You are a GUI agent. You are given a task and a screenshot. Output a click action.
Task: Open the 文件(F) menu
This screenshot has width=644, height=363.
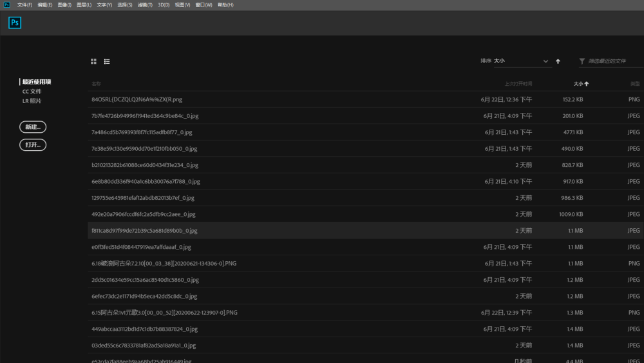coord(24,5)
